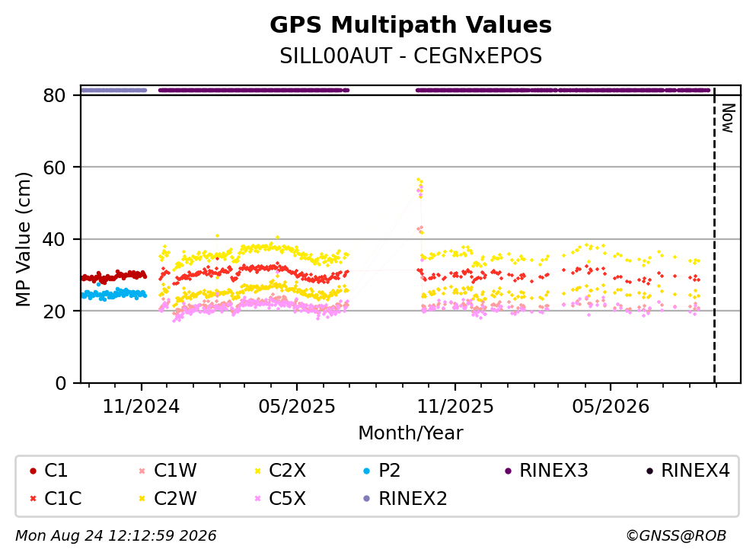This screenshot has width=756, height=559.
Task: Click the C2X yellow legend marker
Action: (257, 471)
